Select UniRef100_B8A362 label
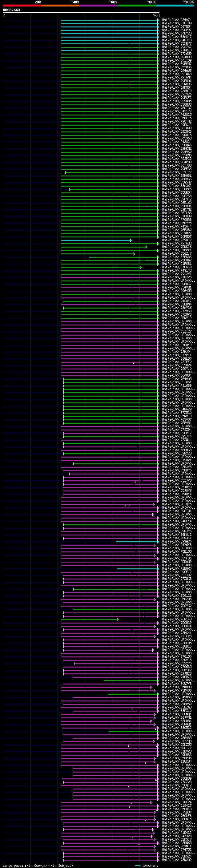The height and width of the screenshot is (868, 197). coord(176,186)
